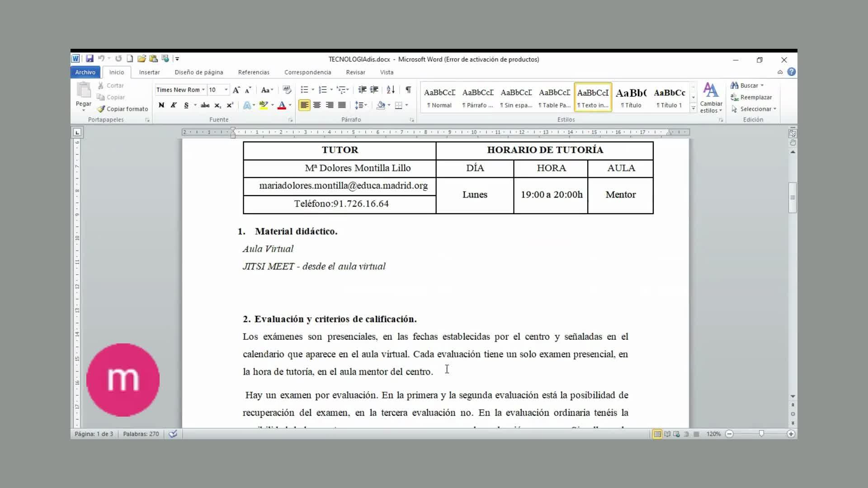This screenshot has width=868, height=488.
Task: Click the center text alignment icon
Action: point(317,105)
